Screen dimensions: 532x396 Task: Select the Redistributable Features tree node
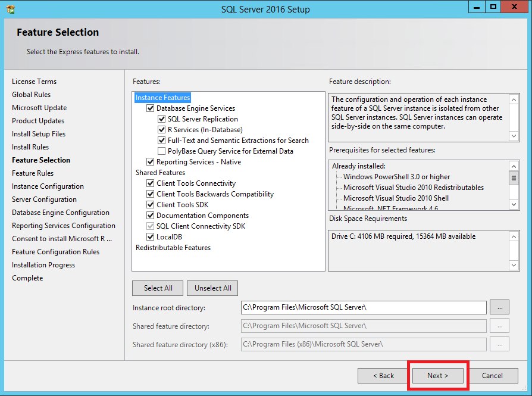[173, 248]
